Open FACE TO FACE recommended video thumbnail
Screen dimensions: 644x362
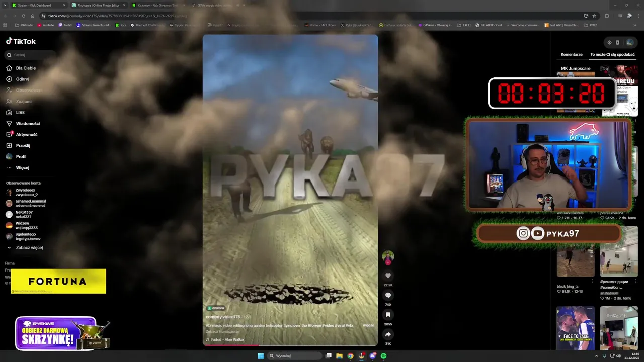576,328
